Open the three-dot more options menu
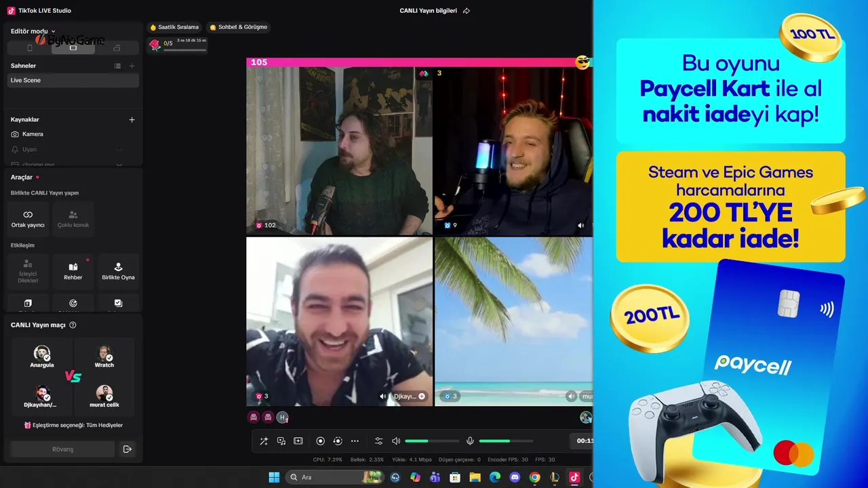 click(x=355, y=441)
